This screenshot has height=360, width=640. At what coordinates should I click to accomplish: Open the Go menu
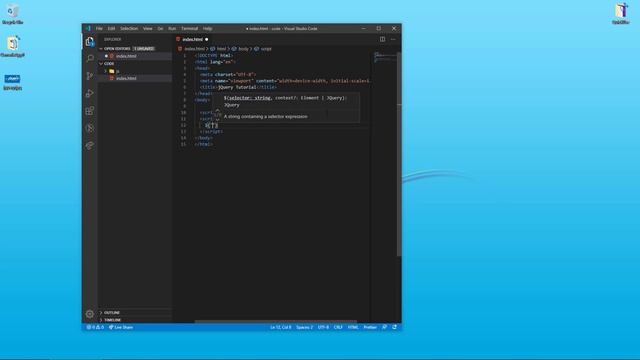pyautogui.click(x=160, y=29)
